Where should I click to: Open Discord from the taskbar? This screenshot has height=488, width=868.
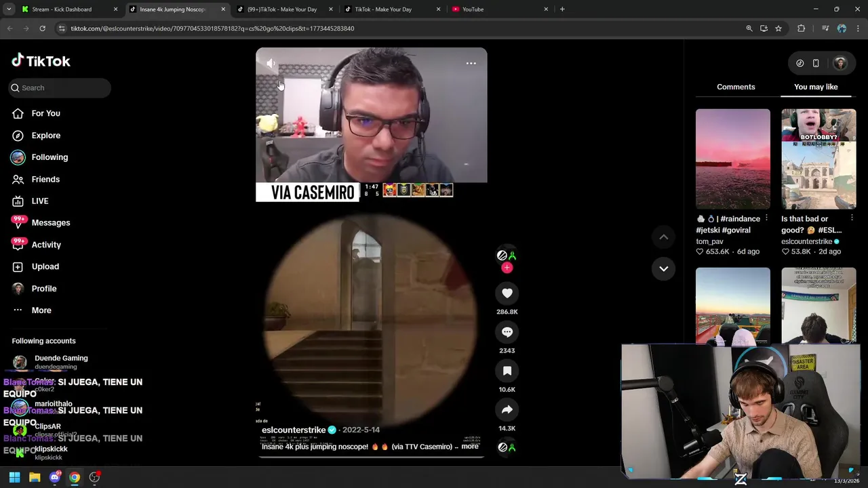(x=55, y=478)
